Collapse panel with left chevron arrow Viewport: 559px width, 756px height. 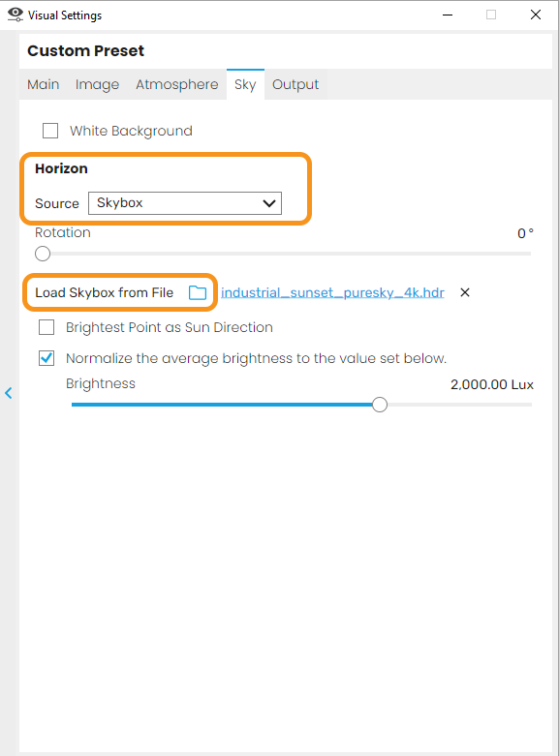pyautogui.click(x=9, y=393)
